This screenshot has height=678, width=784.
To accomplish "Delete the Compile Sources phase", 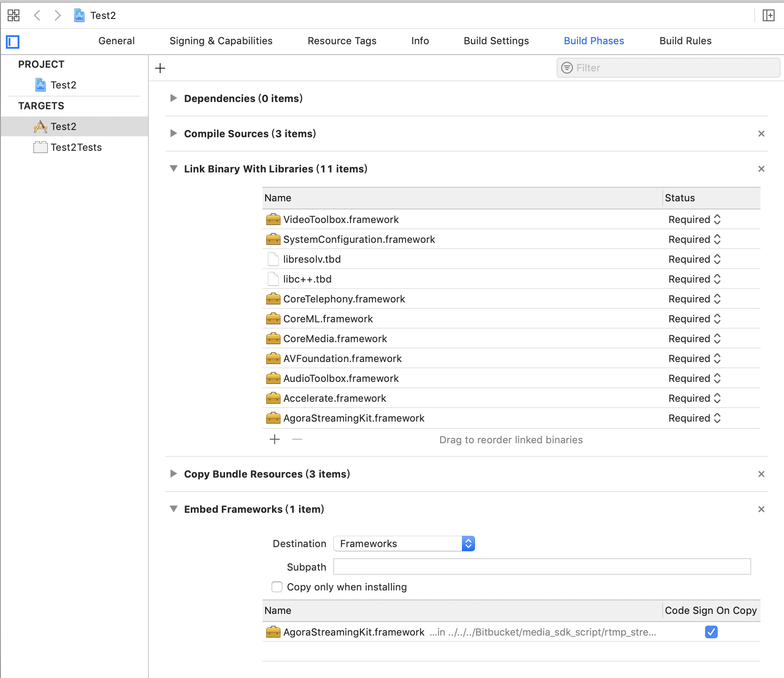I will pyautogui.click(x=761, y=134).
